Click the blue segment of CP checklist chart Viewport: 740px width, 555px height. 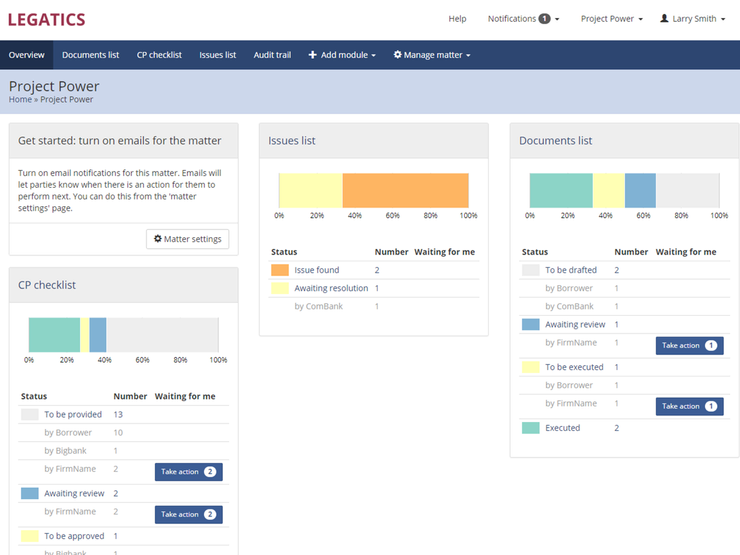pyautogui.click(x=98, y=335)
